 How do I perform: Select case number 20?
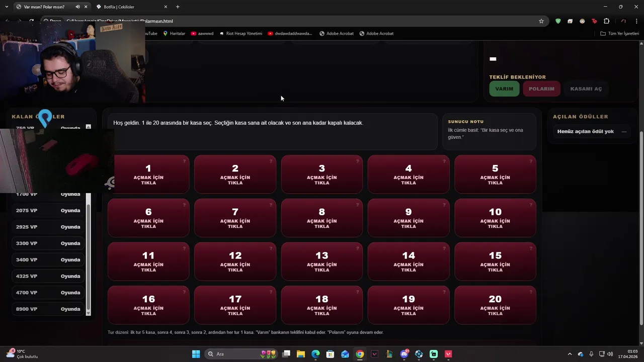tap(495, 305)
